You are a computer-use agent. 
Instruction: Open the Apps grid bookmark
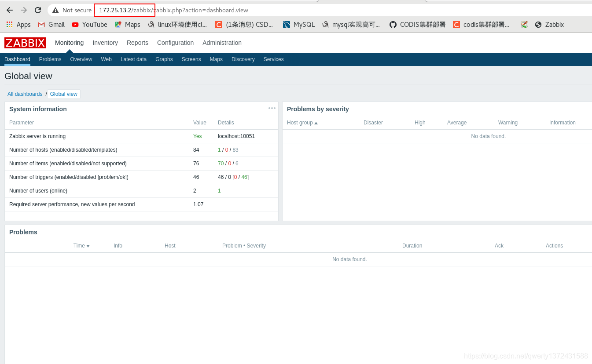point(18,25)
